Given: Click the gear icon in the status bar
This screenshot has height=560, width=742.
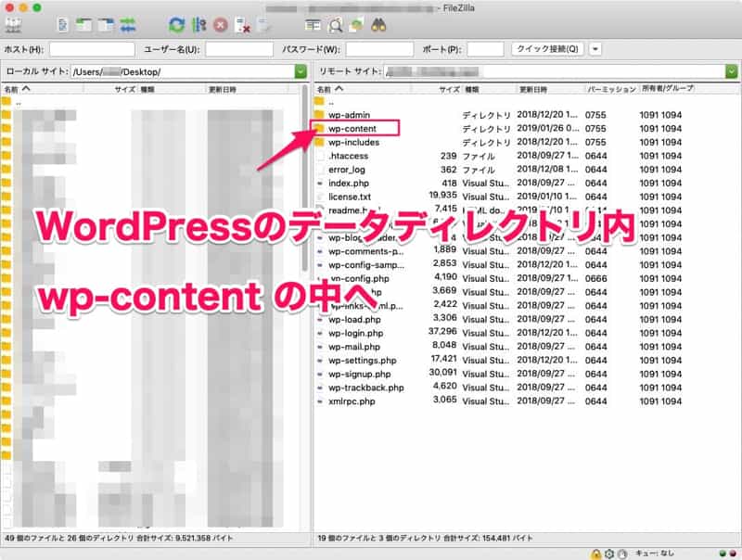Looking at the screenshot, I should [609, 554].
